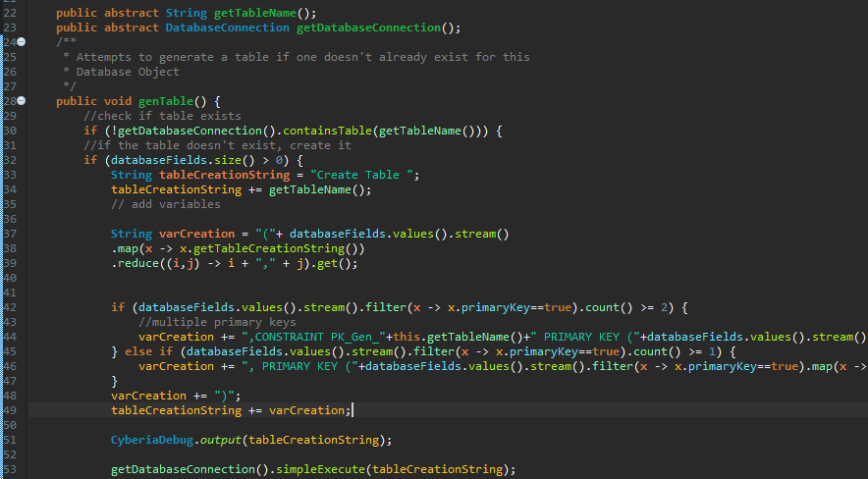
Task: Click '// add variables' comment
Action: [x=166, y=204]
